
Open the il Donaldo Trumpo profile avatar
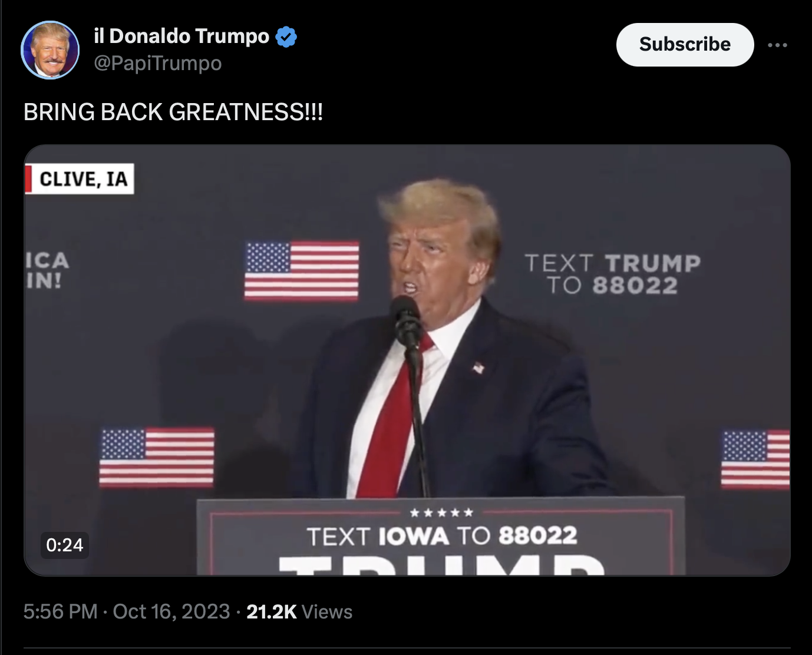coord(50,50)
